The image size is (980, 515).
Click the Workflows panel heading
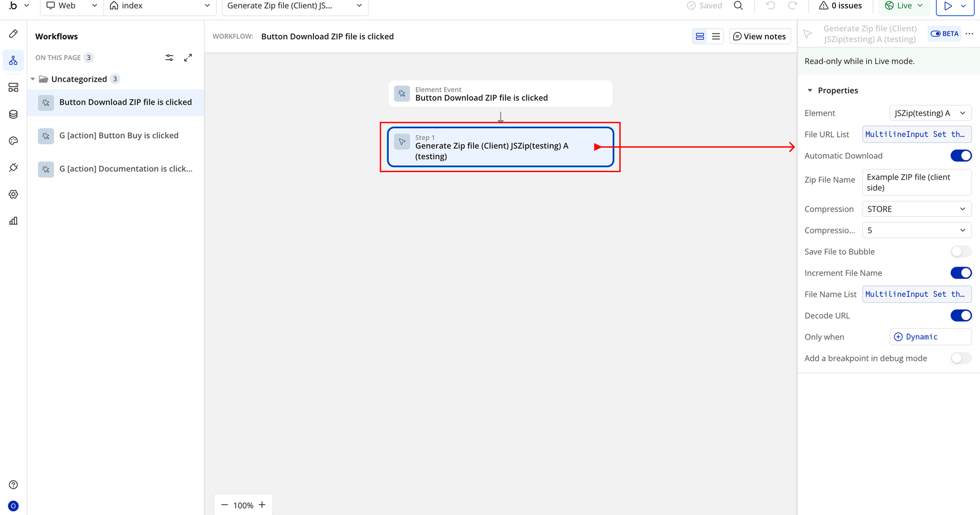coord(56,36)
